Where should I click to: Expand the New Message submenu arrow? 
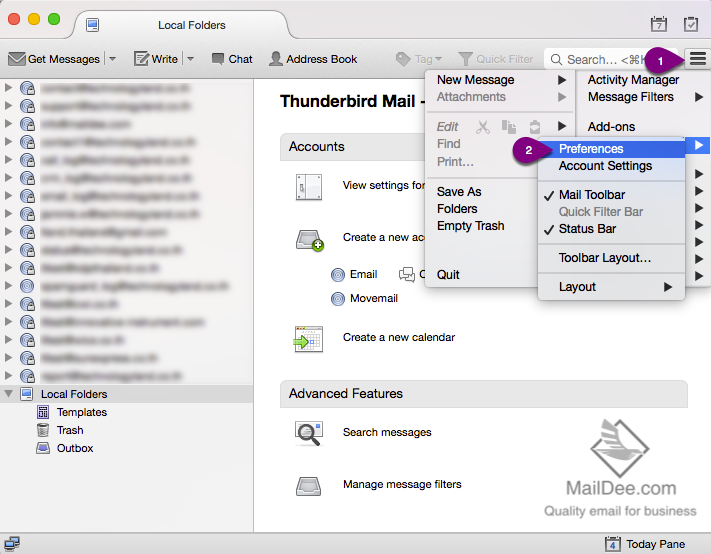coord(562,80)
